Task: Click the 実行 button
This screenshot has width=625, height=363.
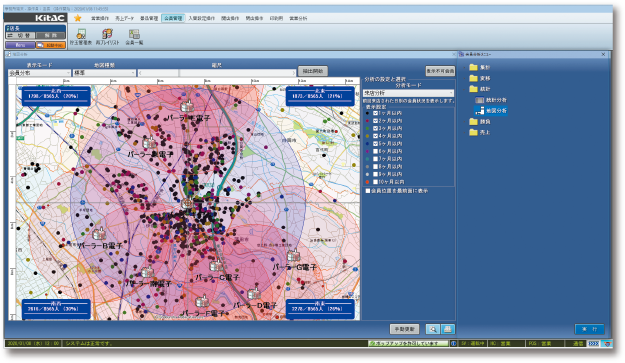Action: pyautogui.click(x=590, y=329)
